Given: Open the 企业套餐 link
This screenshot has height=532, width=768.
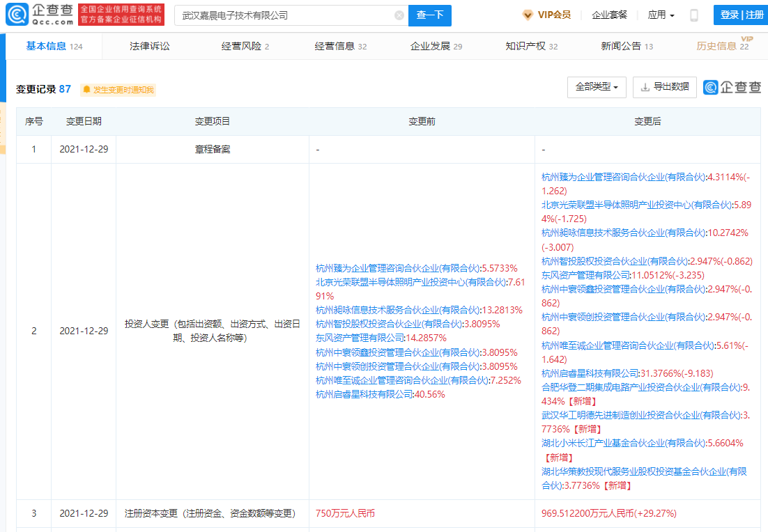Looking at the screenshot, I should pyautogui.click(x=609, y=15).
